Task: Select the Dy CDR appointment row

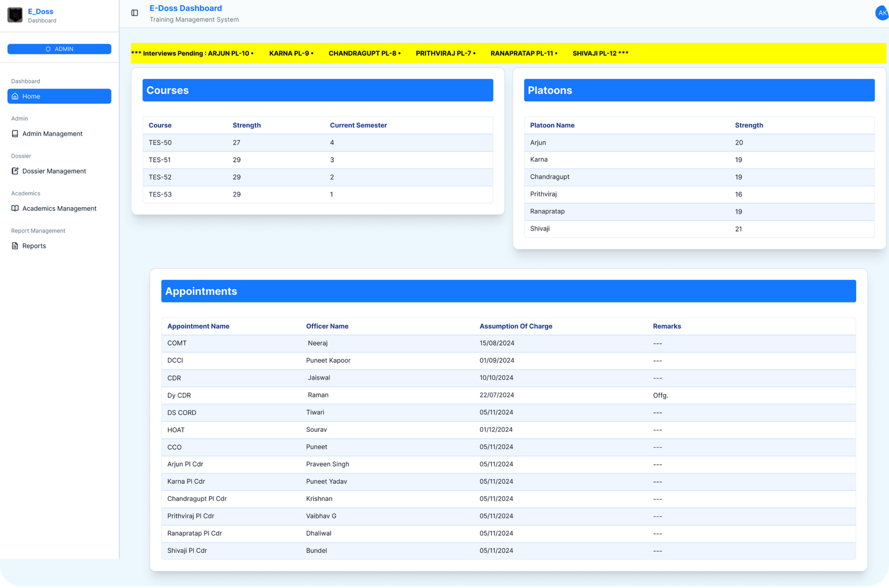Action: [x=508, y=395]
